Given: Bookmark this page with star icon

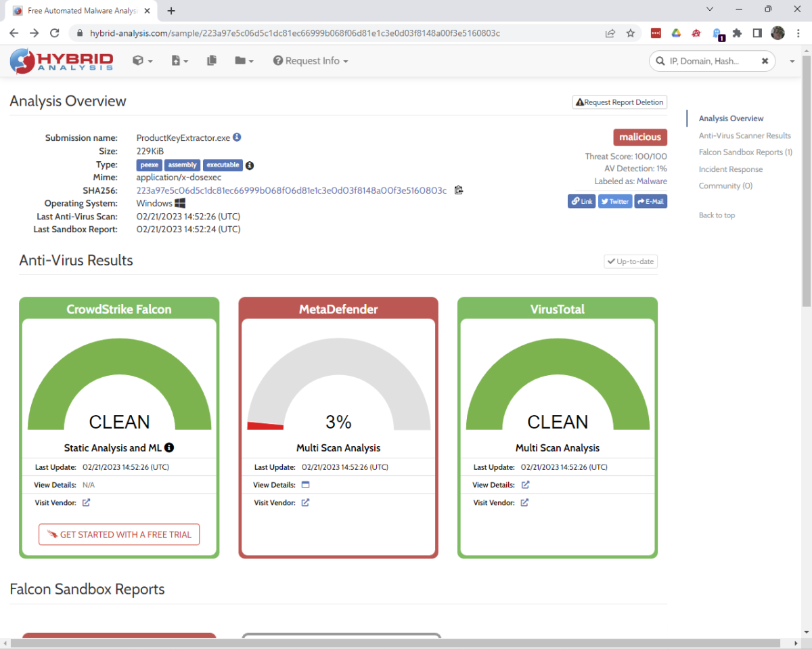Looking at the screenshot, I should pyautogui.click(x=631, y=32).
